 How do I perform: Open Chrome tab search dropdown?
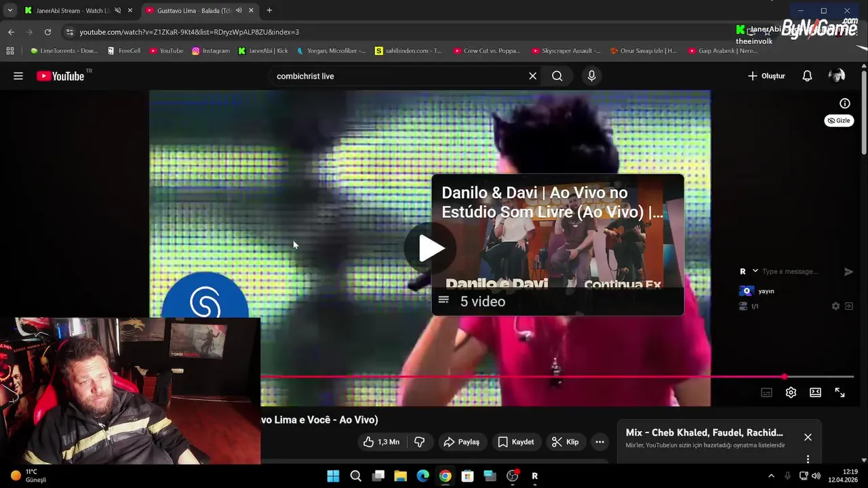click(x=9, y=10)
